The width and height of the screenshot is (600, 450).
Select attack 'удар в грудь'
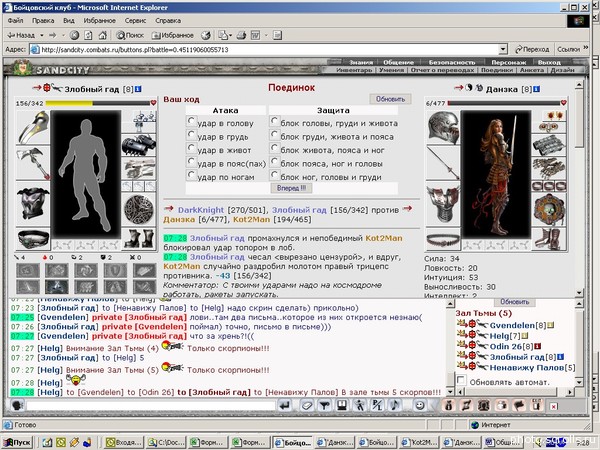(191, 134)
